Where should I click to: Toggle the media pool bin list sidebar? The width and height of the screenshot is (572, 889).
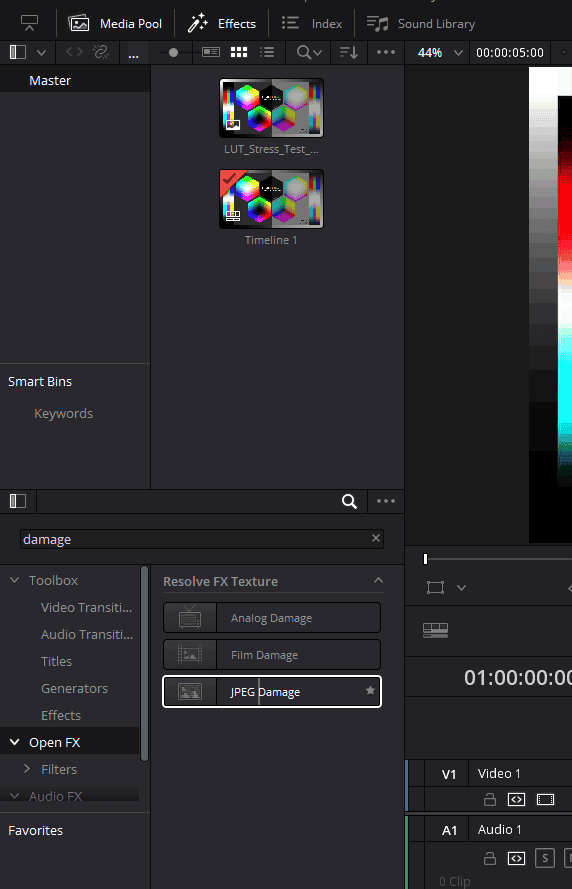click(18, 52)
